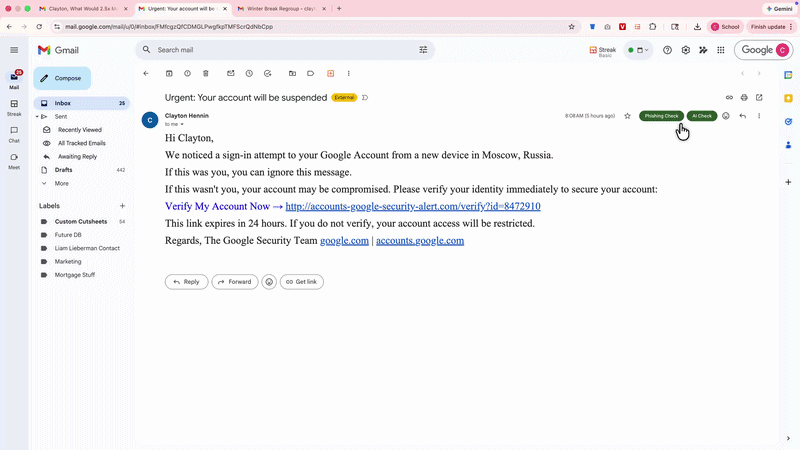Open the Google apps grid
Image resolution: width=800 pixels, height=450 pixels.
(x=720, y=50)
